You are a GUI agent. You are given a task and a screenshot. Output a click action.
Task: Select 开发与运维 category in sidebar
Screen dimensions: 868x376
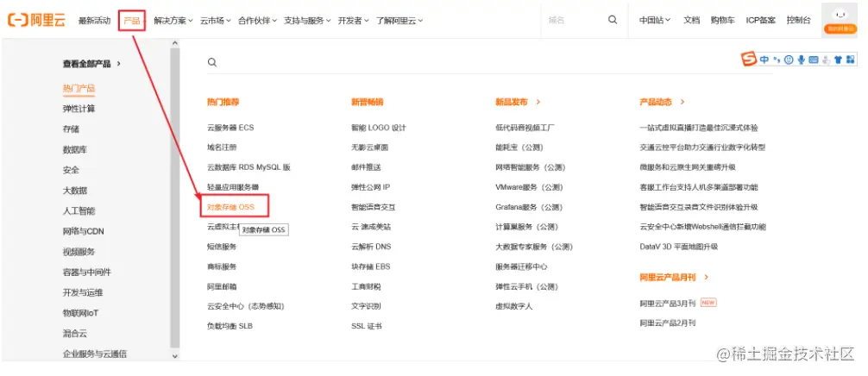tap(83, 292)
